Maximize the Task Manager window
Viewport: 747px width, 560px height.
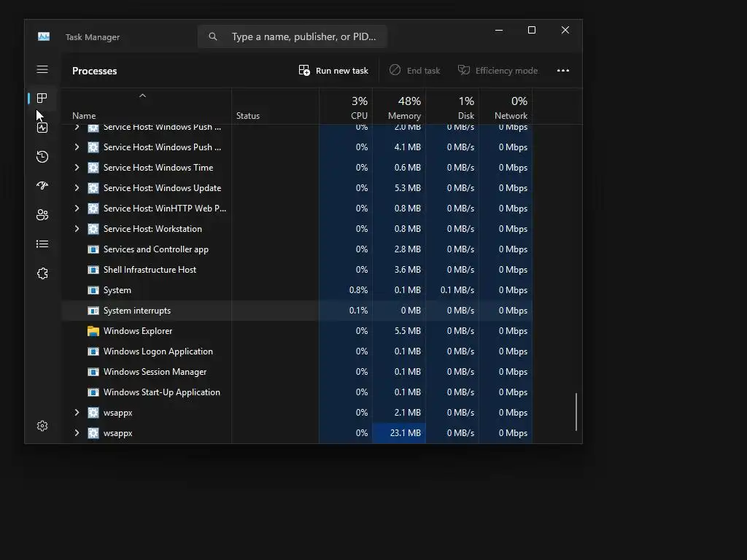click(532, 30)
